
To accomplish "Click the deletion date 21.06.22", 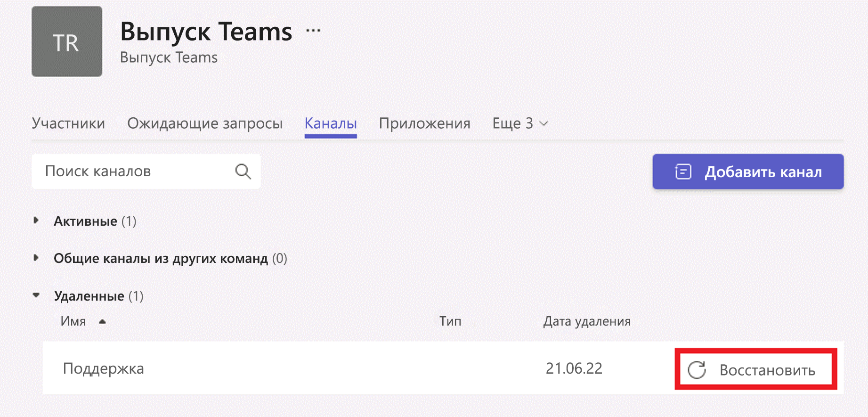I will (x=574, y=368).
